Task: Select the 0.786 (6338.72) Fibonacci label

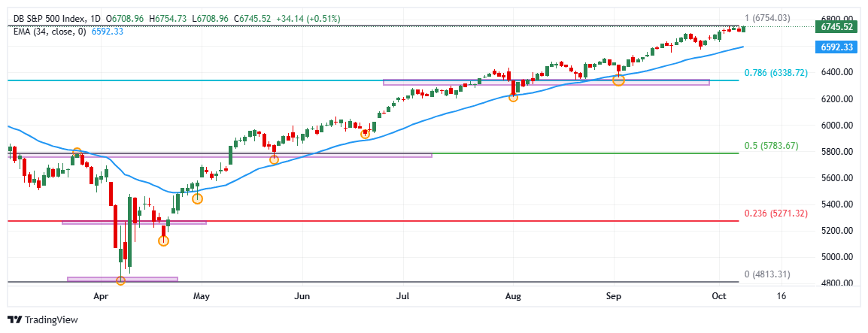Action: click(775, 73)
